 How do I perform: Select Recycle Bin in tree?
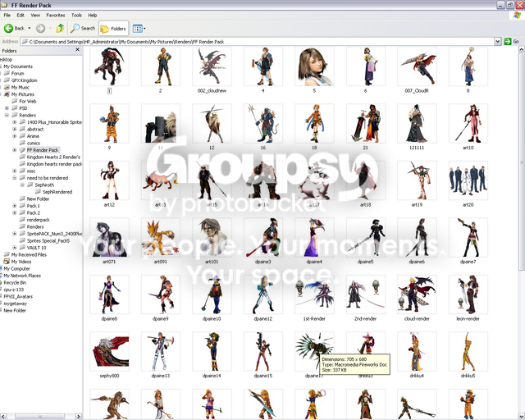(x=15, y=283)
